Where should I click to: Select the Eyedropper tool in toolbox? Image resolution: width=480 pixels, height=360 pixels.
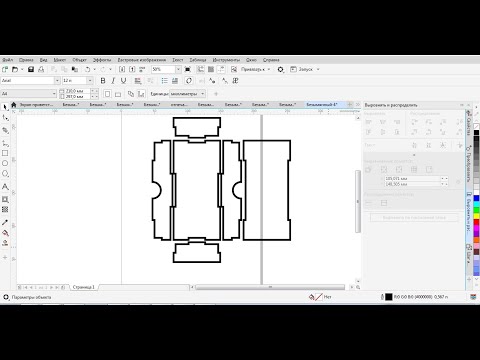point(5,223)
